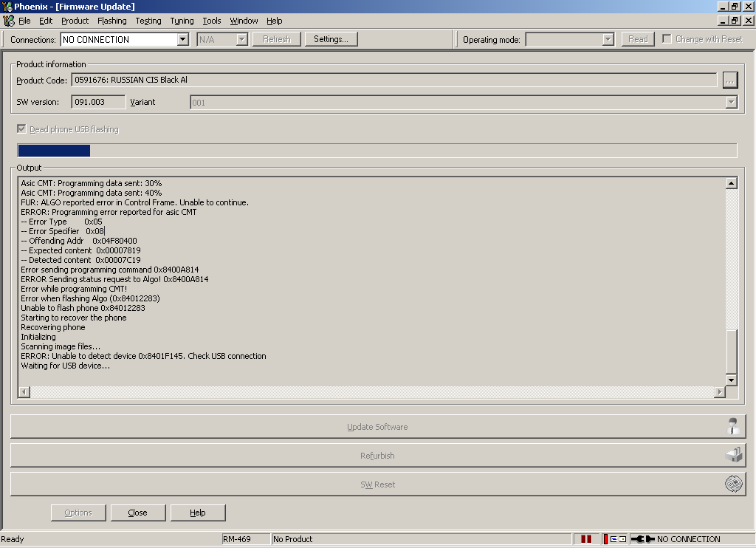The image size is (756, 548).
Task: Click the 'FUR: ALGO reported error in Control Frame' line
Action: [134, 202]
